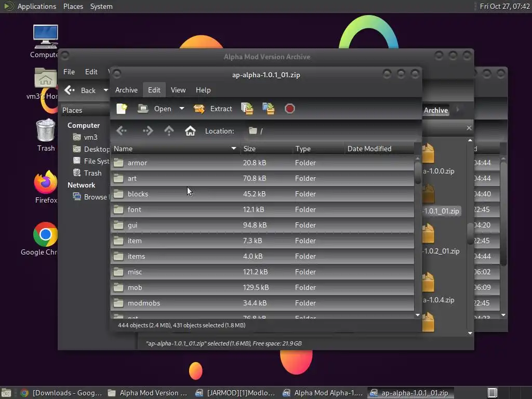Open File menu in Alpha Mod Version Archive window
532x399 pixels.
[x=69, y=72]
